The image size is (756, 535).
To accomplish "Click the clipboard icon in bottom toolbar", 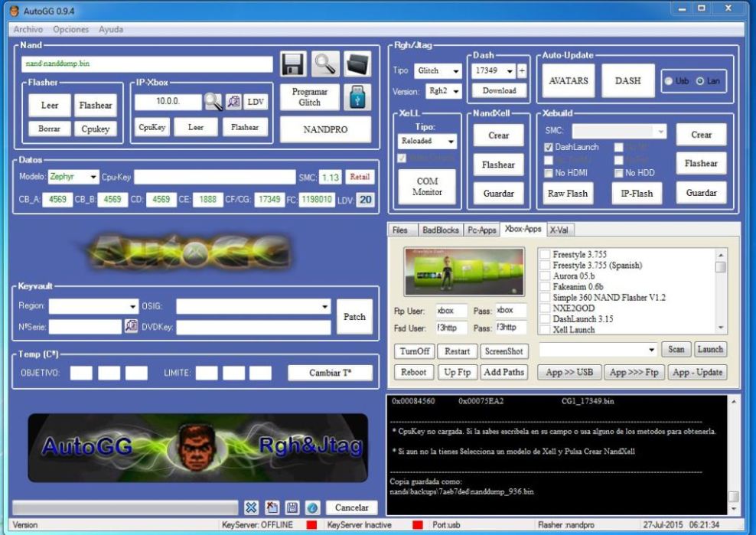I will coord(272,507).
